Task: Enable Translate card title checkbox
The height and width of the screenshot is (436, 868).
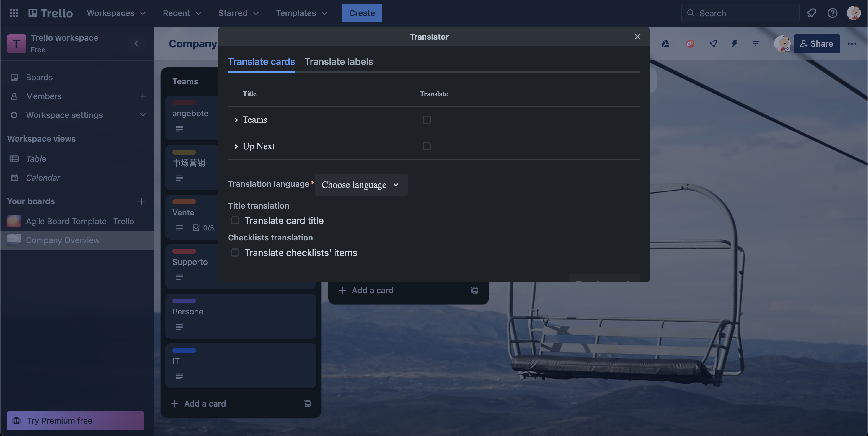Action: [x=235, y=221]
